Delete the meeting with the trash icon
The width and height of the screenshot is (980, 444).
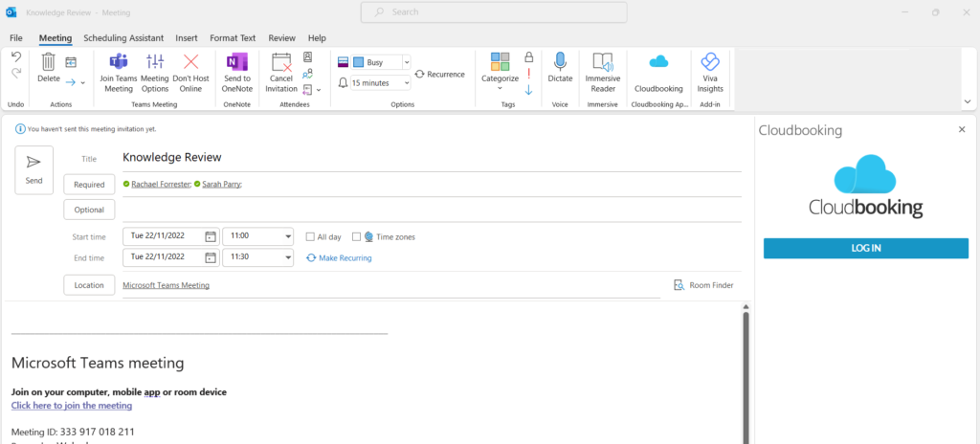(49, 68)
